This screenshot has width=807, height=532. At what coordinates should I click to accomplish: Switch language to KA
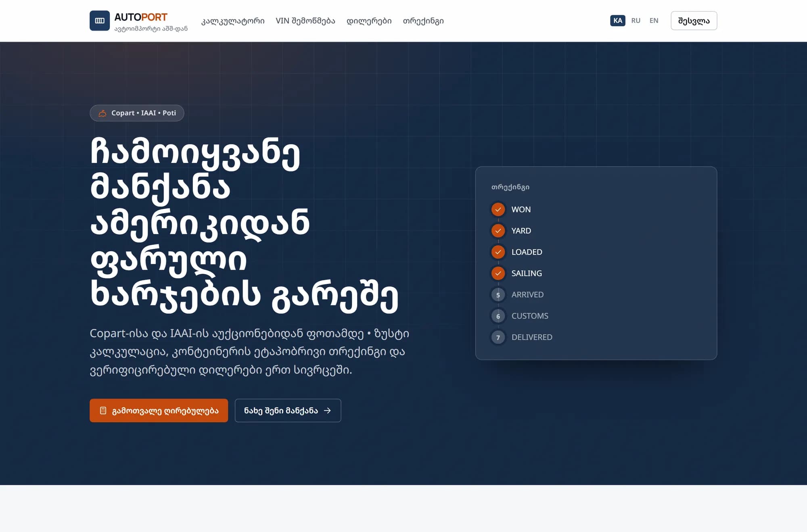click(618, 21)
